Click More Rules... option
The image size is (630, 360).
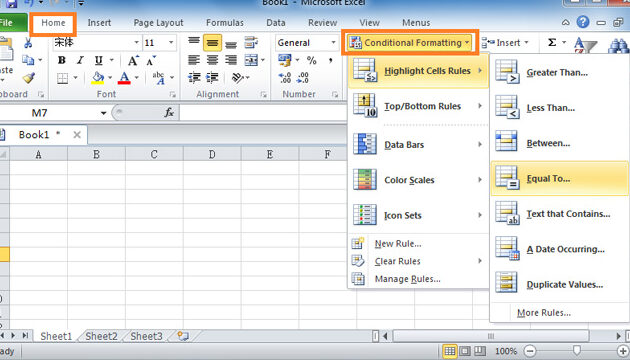pos(544,313)
